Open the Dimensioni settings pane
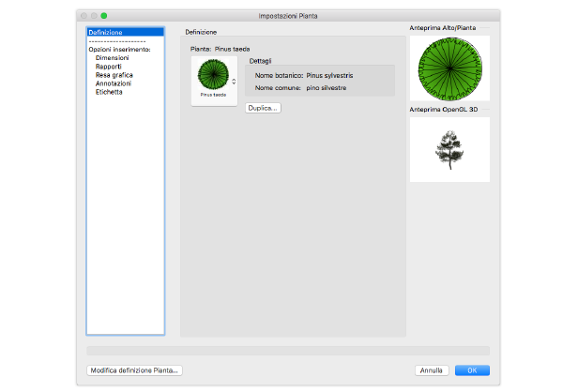Screen dimensions: 578x392 click(x=112, y=58)
